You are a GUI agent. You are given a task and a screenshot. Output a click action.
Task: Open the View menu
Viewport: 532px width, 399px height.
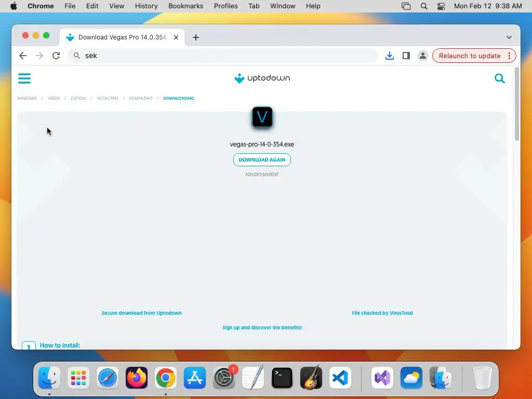click(116, 6)
